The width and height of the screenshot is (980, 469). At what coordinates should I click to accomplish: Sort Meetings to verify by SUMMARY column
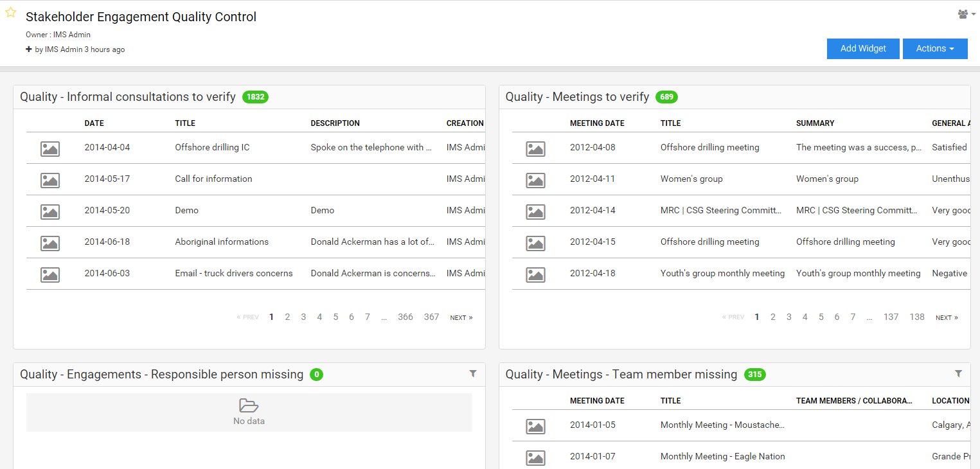[x=815, y=123]
